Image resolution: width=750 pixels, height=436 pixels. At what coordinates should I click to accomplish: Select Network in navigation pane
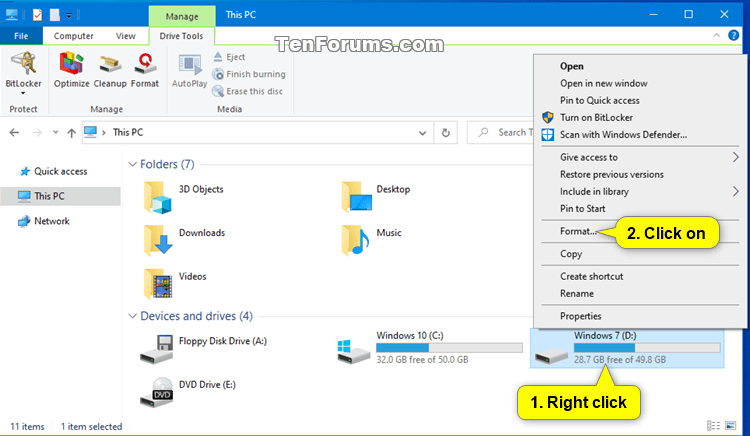[x=52, y=221]
